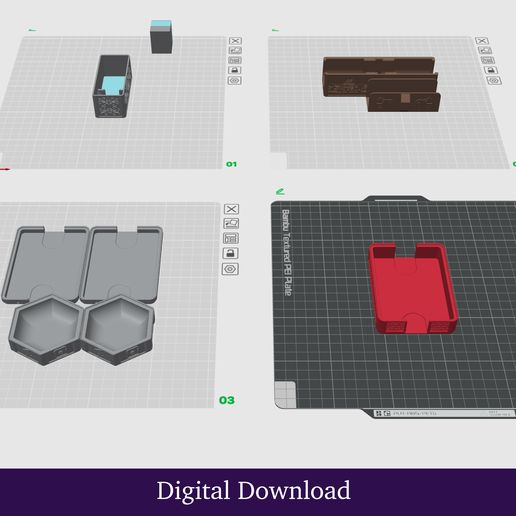The height and width of the screenshot is (516, 516).
Task: Open settings for the brown model's plate
Action: click(x=494, y=81)
